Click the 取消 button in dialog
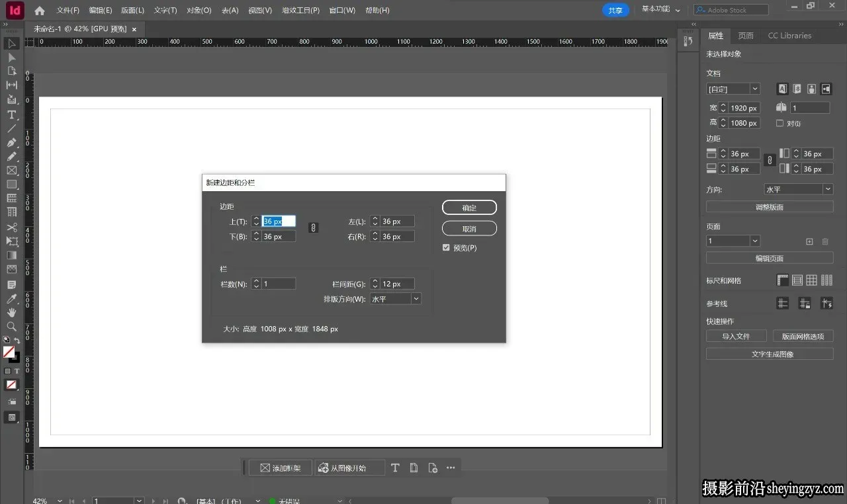The height and width of the screenshot is (504, 847). pos(469,229)
